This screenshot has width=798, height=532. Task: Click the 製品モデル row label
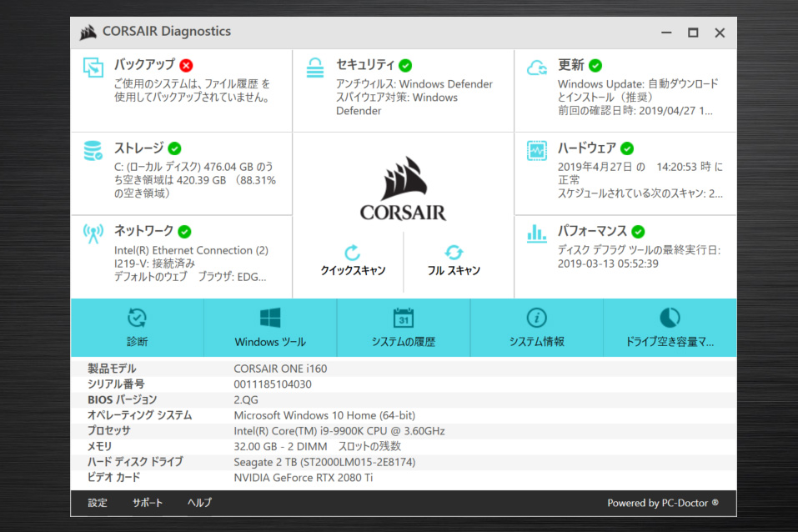tap(112, 369)
